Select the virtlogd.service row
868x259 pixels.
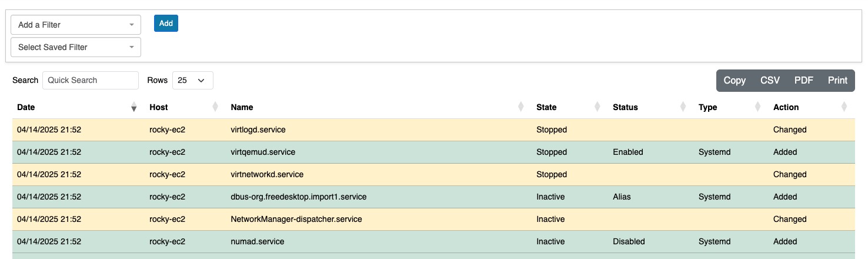pos(258,129)
